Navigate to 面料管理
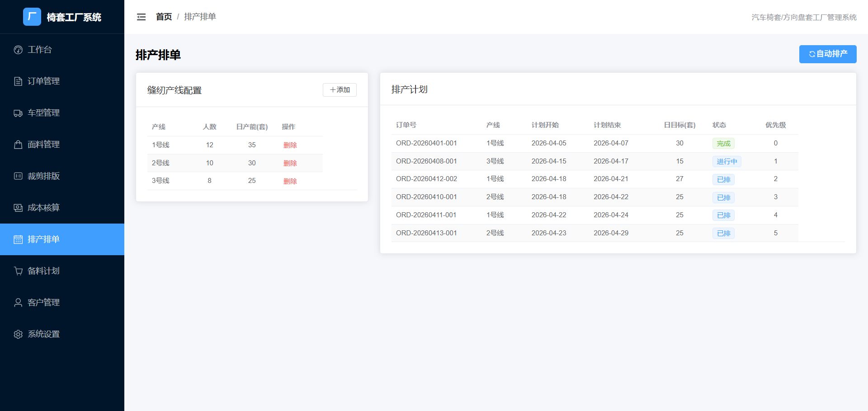Screen dimensions: 868x411 tap(62, 145)
